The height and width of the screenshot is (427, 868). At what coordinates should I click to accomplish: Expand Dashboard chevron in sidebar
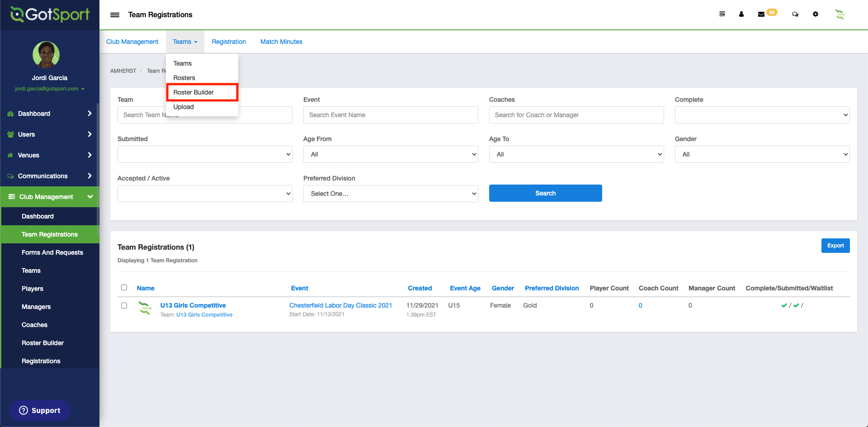pyautogui.click(x=90, y=114)
